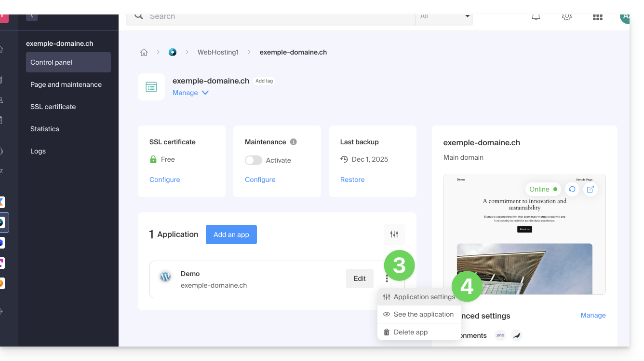The height and width of the screenshot is (361, 644).
Task: Open site in new window icon
Action: click(x=590, y=189)
